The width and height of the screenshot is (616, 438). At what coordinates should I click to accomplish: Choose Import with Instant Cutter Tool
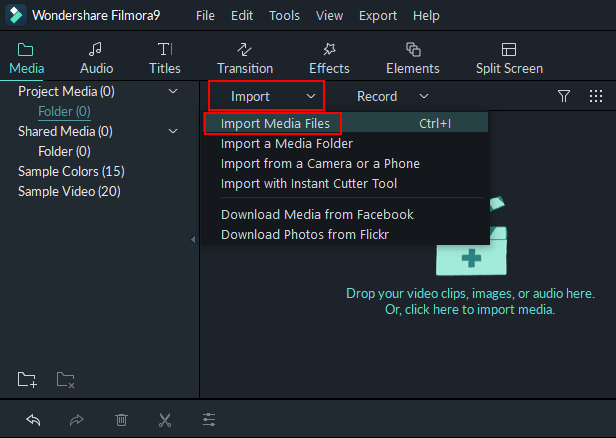pyautogui.click(x=346, y=183)
